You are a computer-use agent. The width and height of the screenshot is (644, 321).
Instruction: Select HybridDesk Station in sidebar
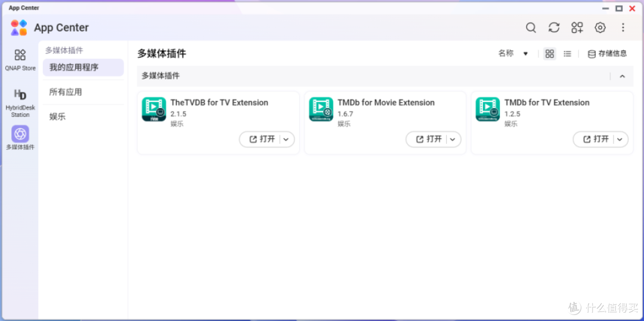[20, 103]
